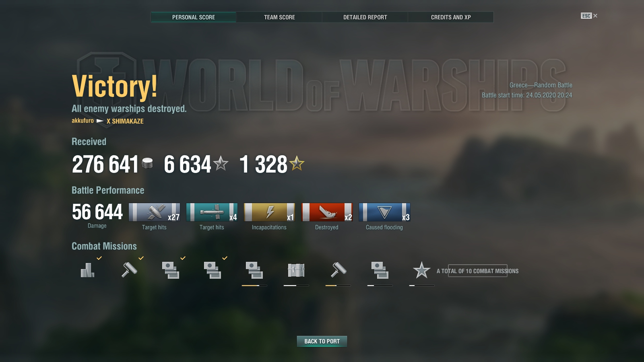
Task: Click the silver credits coin icon
Action: [x=147, y=163]
